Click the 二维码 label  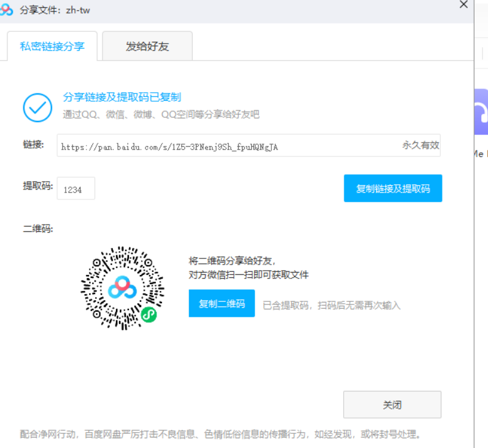tap(38, 229)
